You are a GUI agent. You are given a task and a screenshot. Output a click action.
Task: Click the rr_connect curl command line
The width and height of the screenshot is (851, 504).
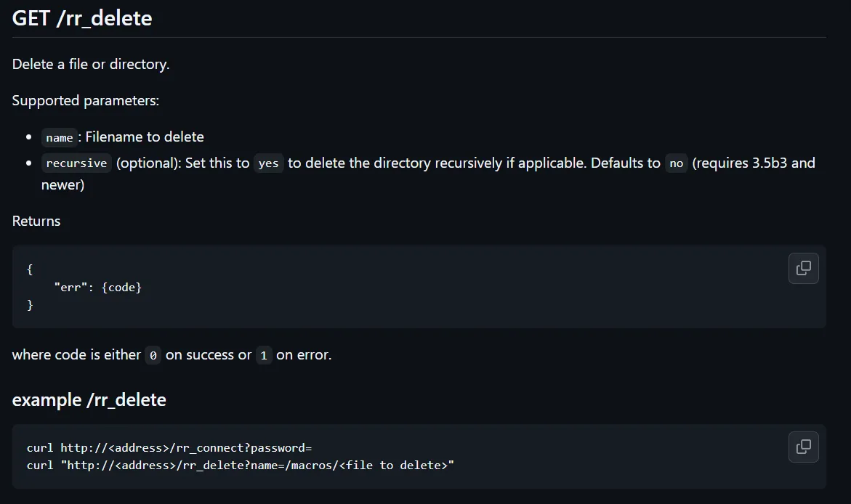click(x=169, y=448)
